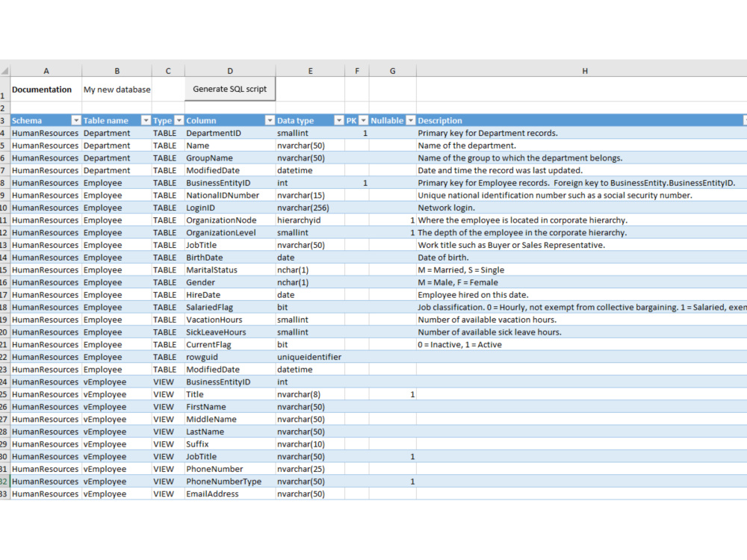Image resolution: width=747 pixels, height=560 pixels.
Task: Select the 'HireDate' cell
Action: [x=230, y=295]
